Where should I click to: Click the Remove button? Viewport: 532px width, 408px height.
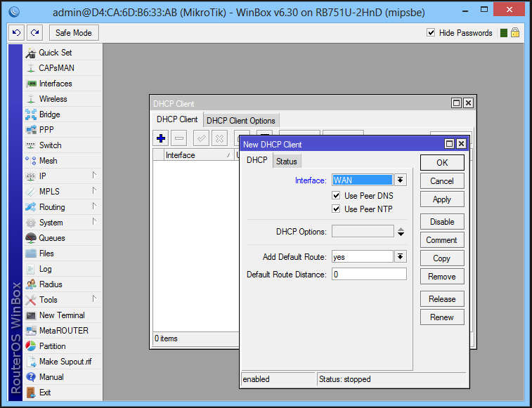pos(442,277)
